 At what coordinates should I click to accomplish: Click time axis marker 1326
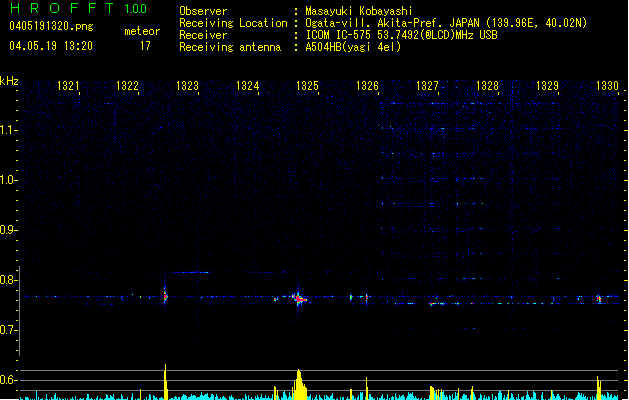(367, 86)
